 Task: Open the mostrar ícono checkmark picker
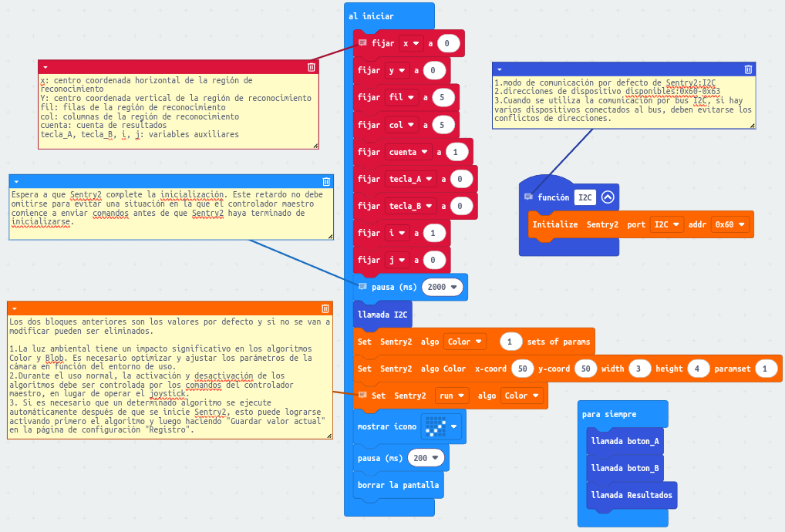point(440,427)
